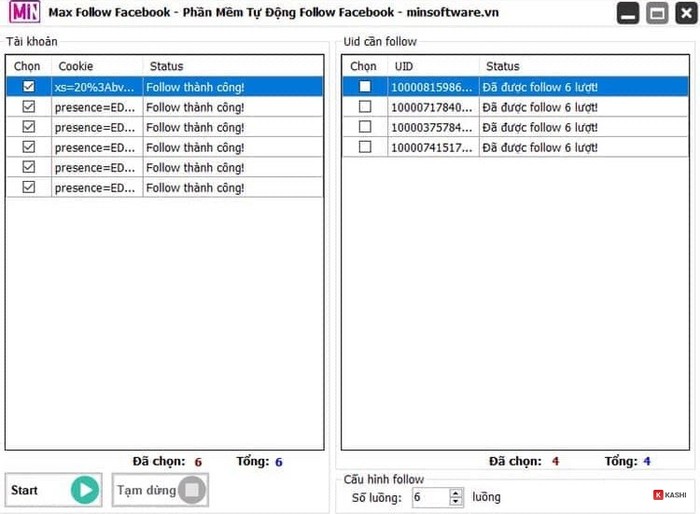Select the xs=20%3Abv... cookie cell
700x514 pixels.
(x=97, y=87)
